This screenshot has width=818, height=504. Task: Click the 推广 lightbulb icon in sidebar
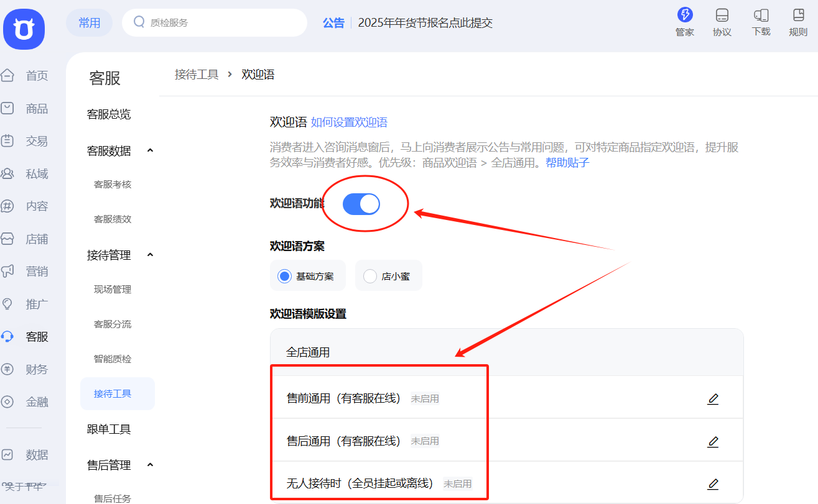(x=7, y=304)
